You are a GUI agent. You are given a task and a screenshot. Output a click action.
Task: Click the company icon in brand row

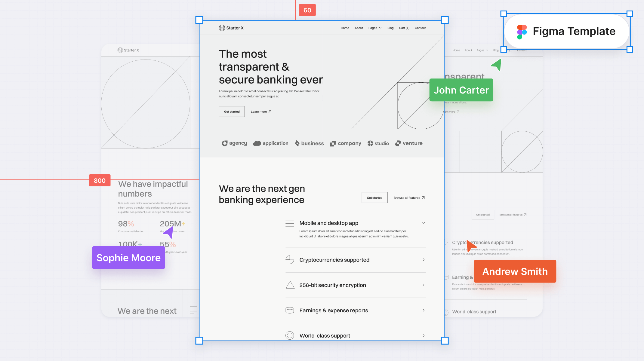(x=333, y=143)
